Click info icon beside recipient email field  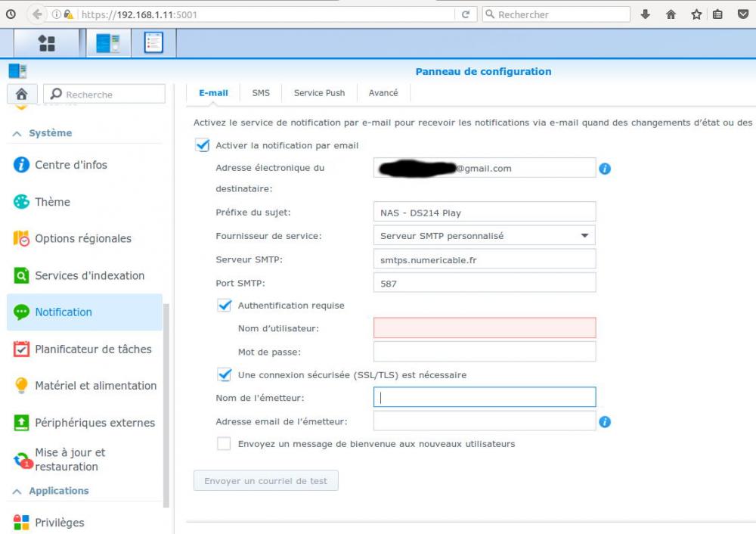(x=605, y=169)
